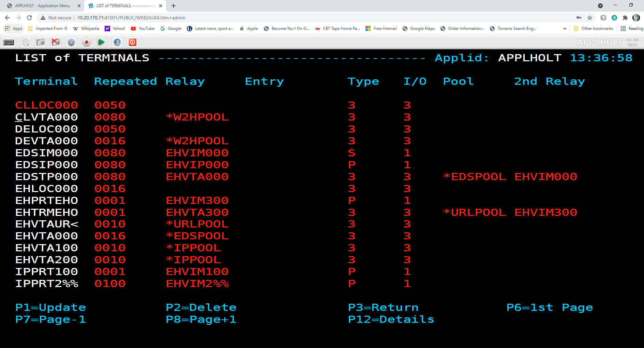Expand hidden bookmarks chevron
This screenshot has height=348, width=644.
pos(565,29)
